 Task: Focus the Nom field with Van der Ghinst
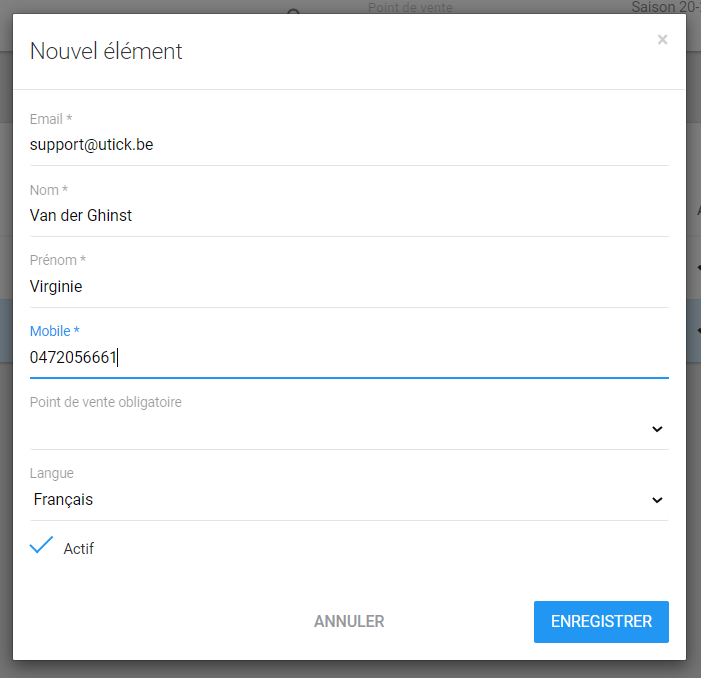348,216
